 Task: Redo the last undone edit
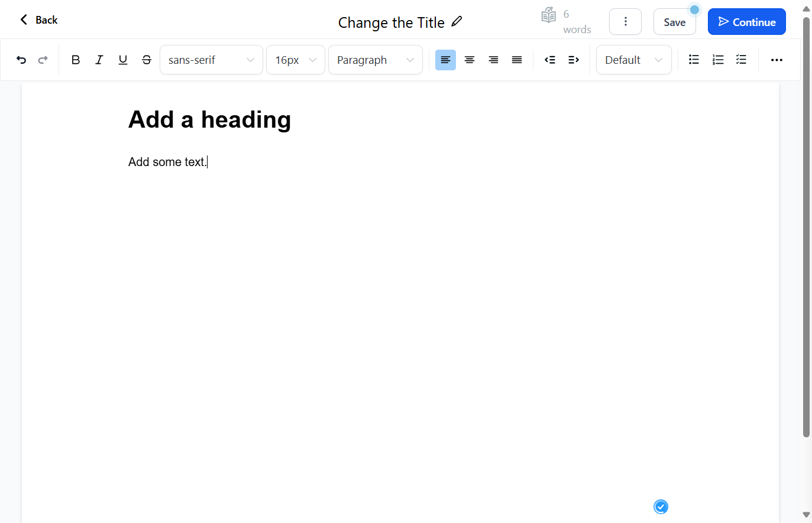[43, 60]
